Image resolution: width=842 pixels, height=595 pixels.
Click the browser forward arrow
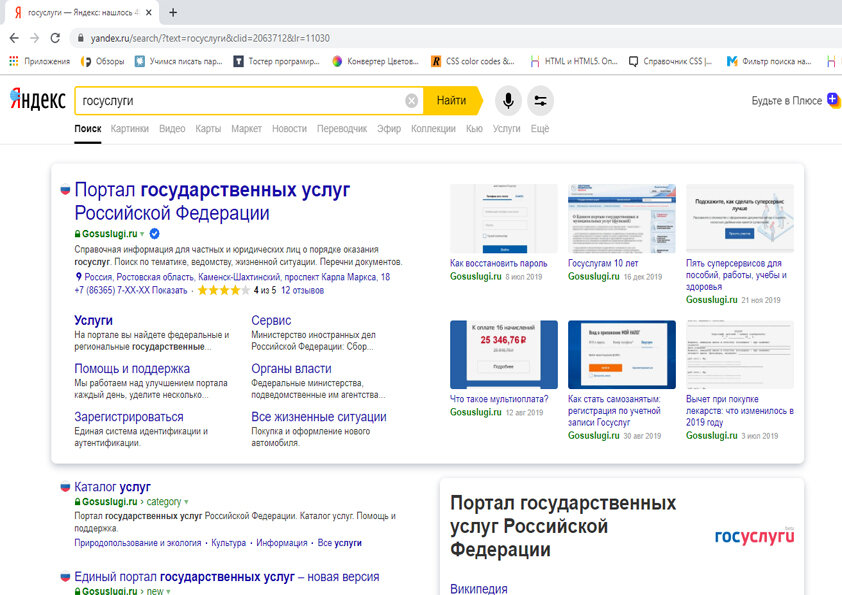click(x=34, y=38)
